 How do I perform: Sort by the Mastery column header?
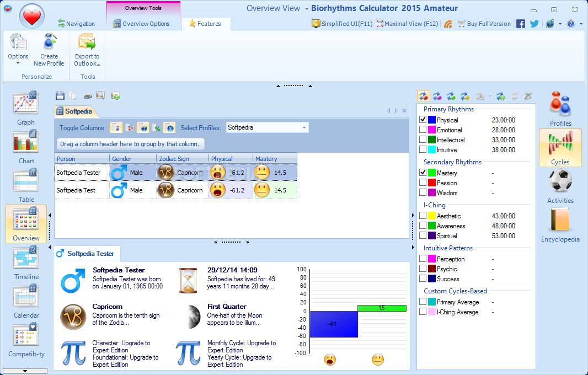click(275, 159)
